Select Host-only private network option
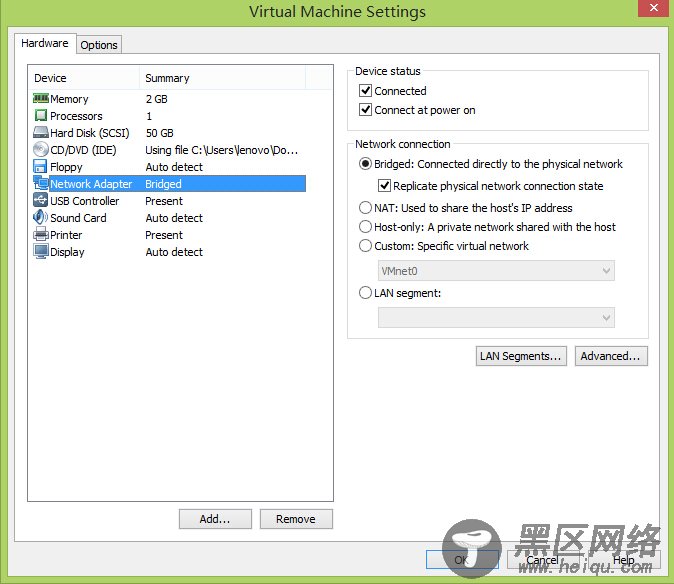This screenshot has height=584, width=674. pyautogui.click(x=365, y=227)
